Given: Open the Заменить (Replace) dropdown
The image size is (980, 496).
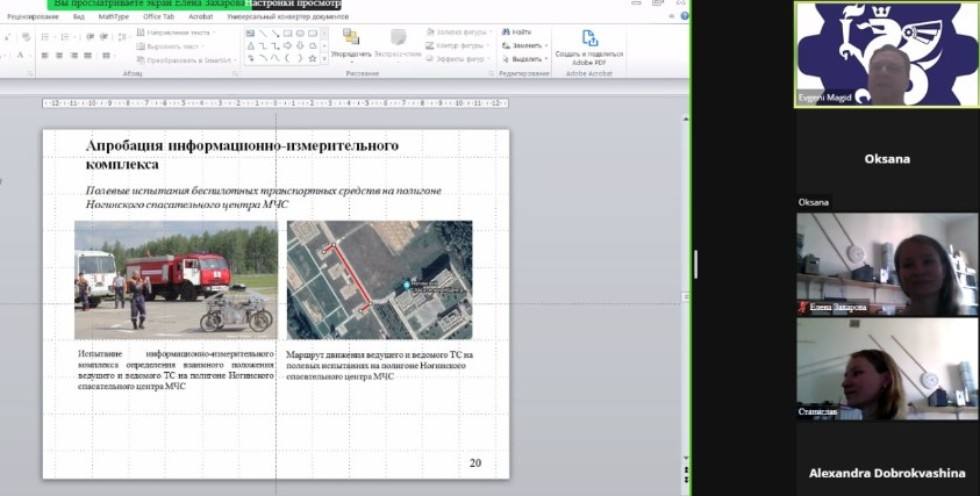Looking at the screenshot, I should click(x=524, y=45).
